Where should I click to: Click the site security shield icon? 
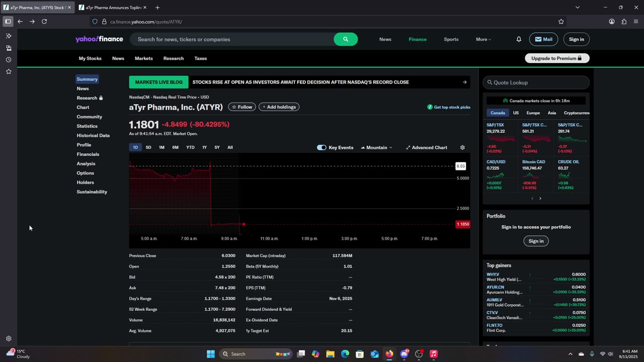[95, 22]
